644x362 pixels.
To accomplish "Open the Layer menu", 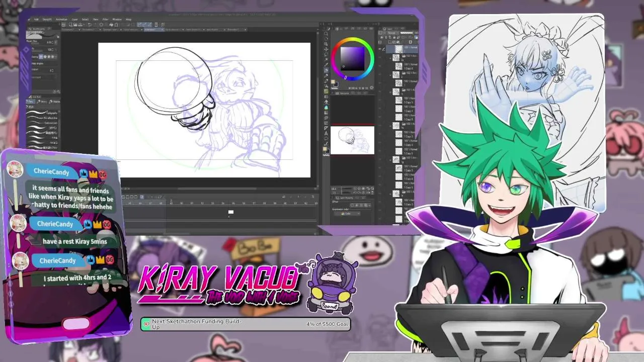I will pos(74,19).
